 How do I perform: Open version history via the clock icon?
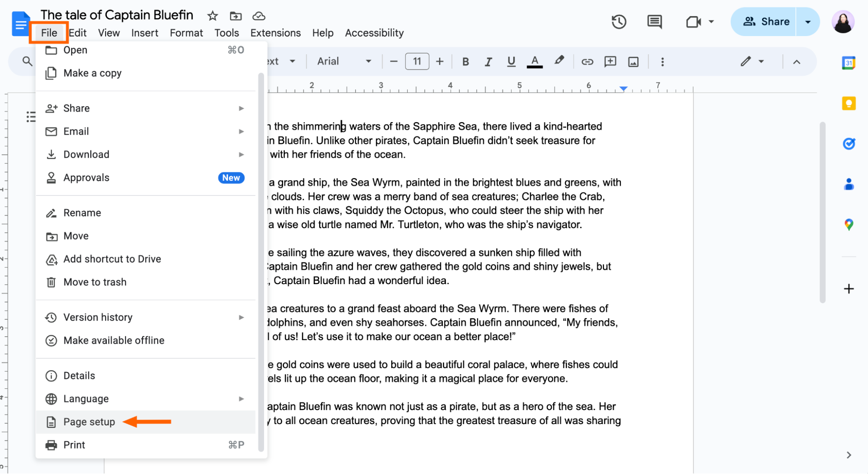click(x=619, y=21)
